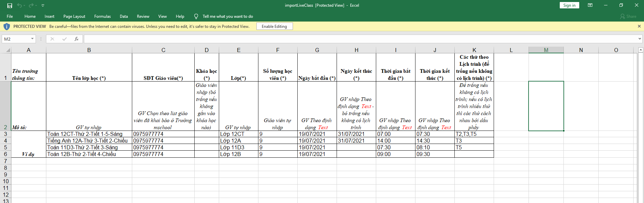Click the Sign in button
The height and width of the screenshot is (203, 644).
point(569,5)
